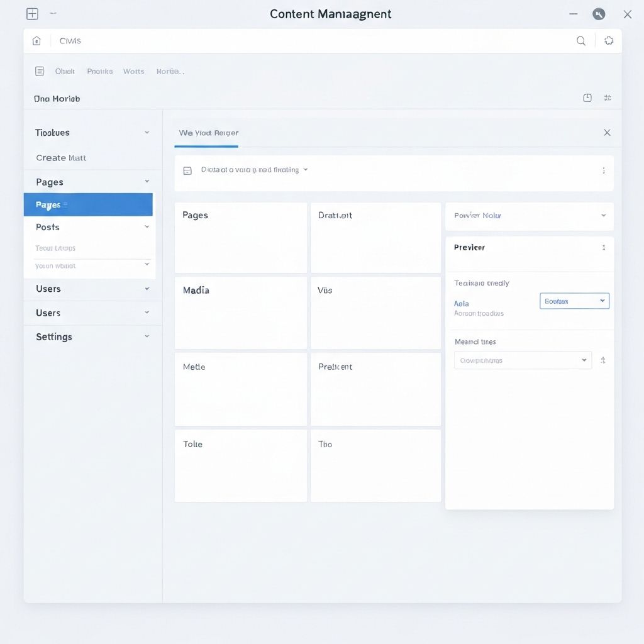This screenshot has width=644, height=644.
Task: Open the kebab menu in the filter bar
Action: tap(604, 170)
